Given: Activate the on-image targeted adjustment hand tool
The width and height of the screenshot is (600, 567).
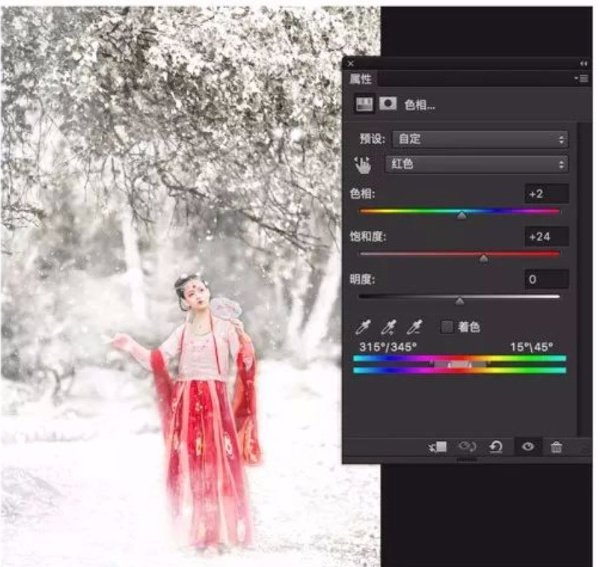Looking at the screenshot, I should point(363,165).
